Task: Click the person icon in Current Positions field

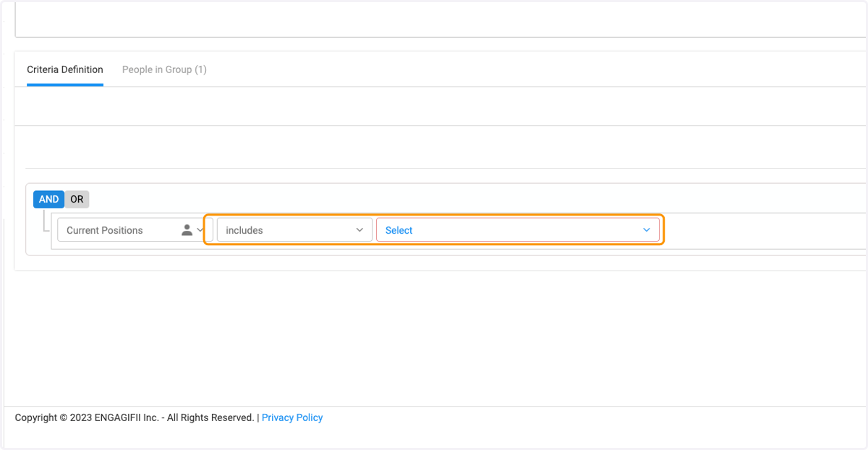Action: (x=187, y=230)
